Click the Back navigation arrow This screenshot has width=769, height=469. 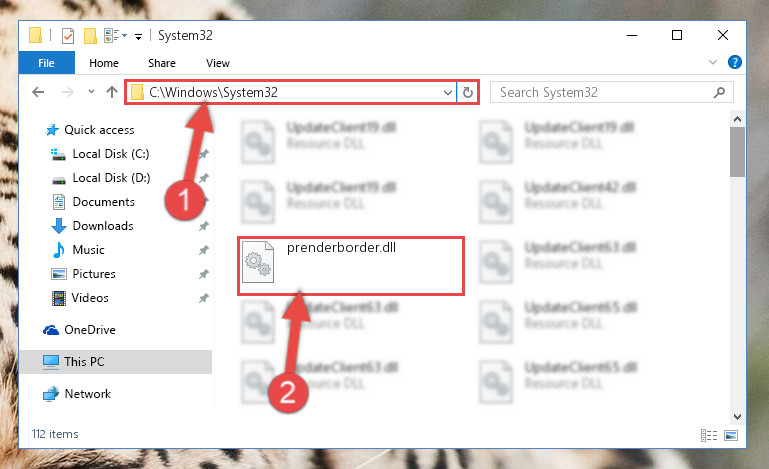tap(38, 92)
